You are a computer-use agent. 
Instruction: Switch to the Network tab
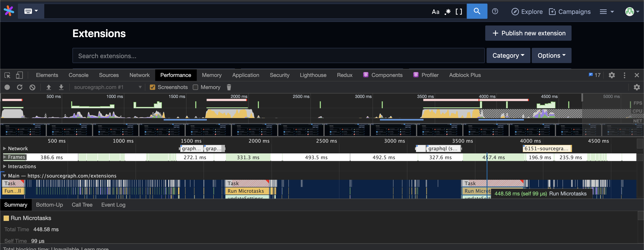140,75
